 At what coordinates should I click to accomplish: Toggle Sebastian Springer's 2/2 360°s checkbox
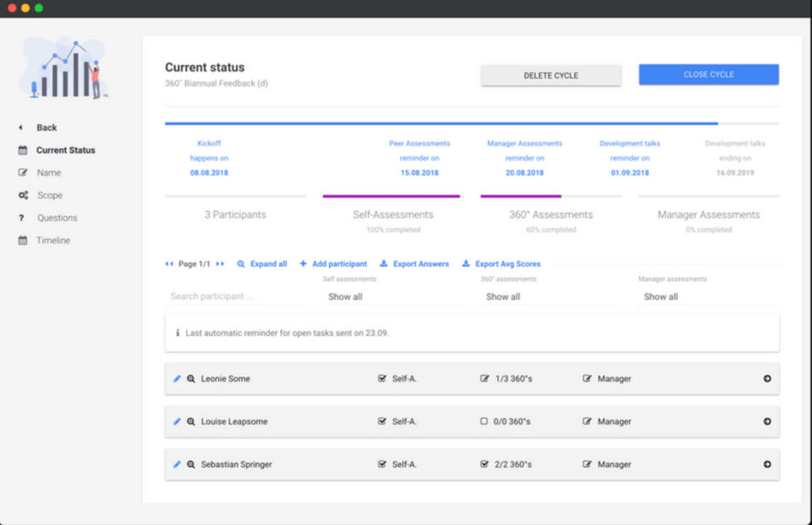(484, 464)
